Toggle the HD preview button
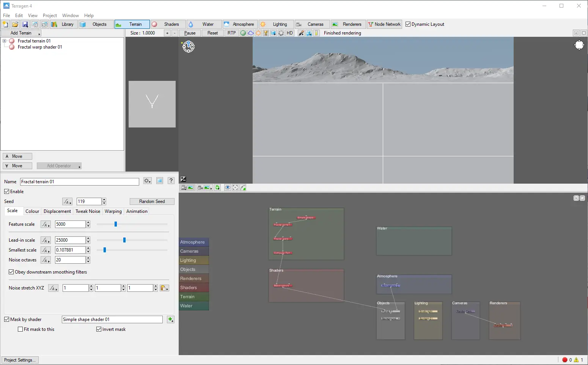 [290, 33]
